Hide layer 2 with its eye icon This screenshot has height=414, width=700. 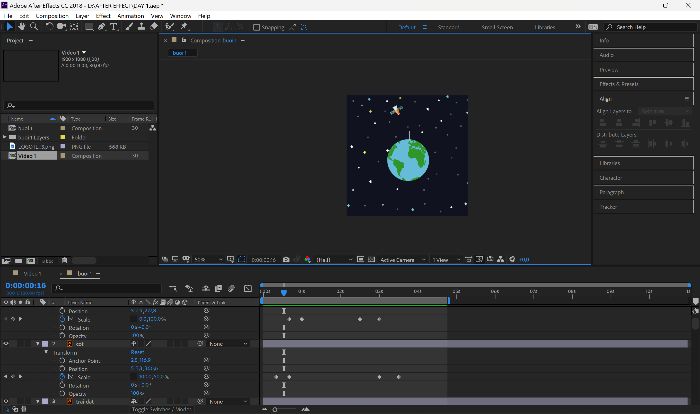click(6, 344)
